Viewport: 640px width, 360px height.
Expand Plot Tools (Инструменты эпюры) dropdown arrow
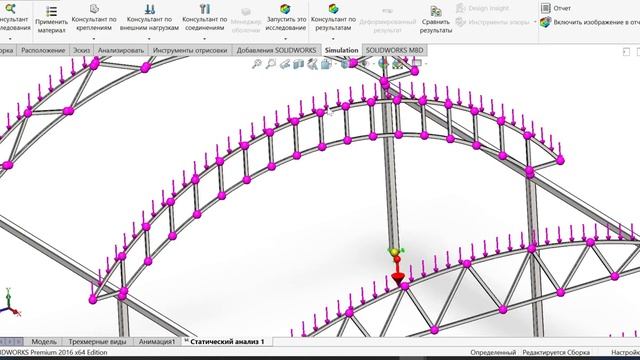pos(535,22)
